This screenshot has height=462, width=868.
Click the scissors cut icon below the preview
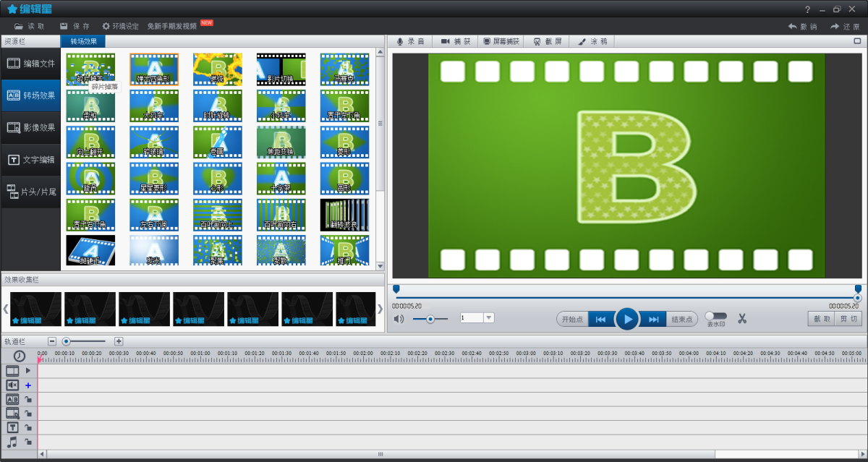(x=741, y=318)
